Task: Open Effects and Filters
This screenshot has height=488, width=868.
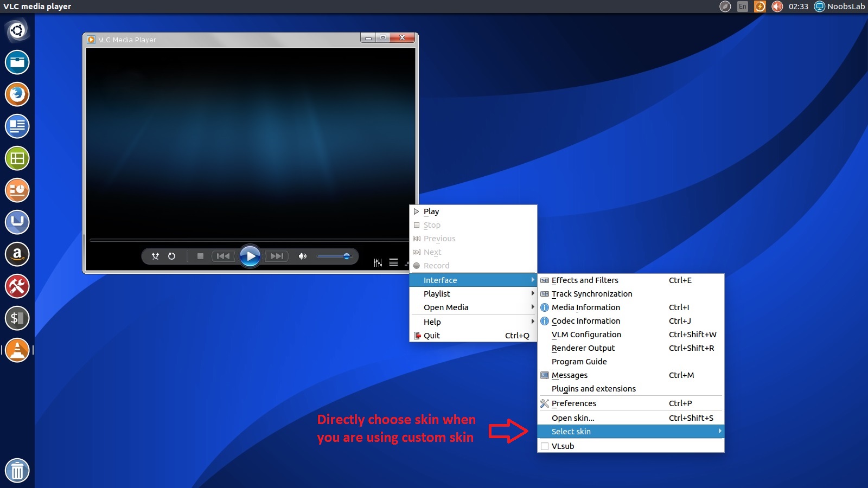Action: 631,280
